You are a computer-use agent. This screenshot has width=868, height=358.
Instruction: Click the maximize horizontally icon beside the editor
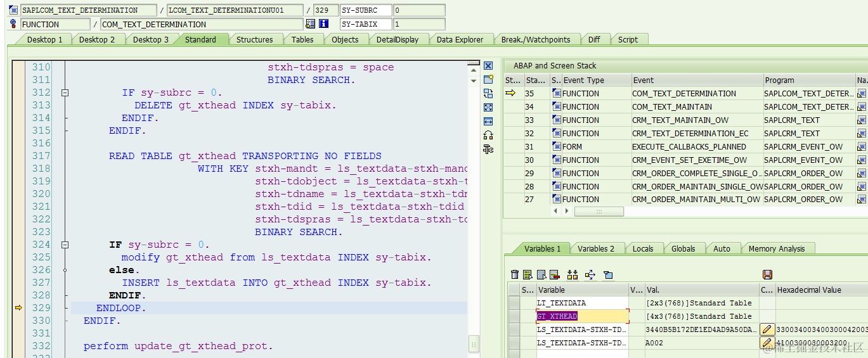(x=488, y=121)
